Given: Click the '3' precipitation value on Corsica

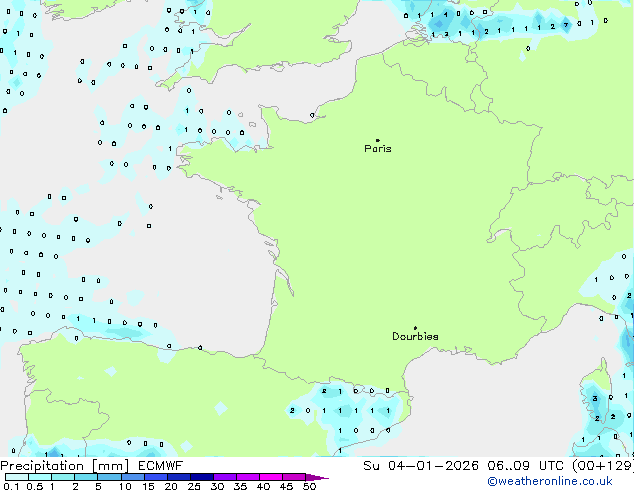Looking at the screenshot, I should (595, 399).
